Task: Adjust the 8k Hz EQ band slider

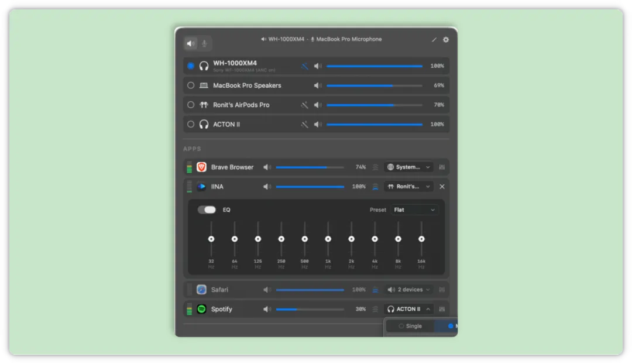Action: pyautogui.click(x=399, y=239)
